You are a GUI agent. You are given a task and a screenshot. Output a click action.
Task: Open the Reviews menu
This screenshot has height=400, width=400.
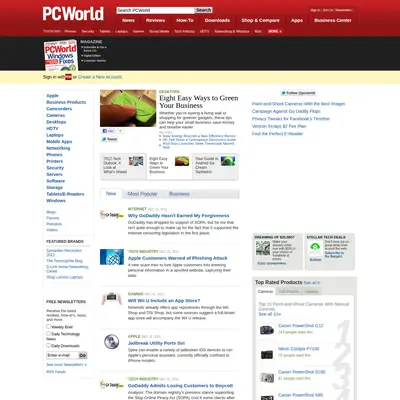pos(155,20)
